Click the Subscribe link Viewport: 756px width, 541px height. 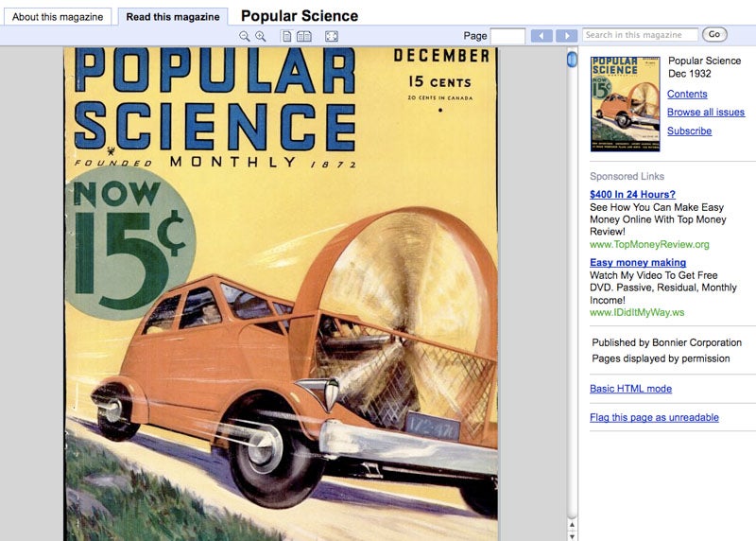tap(690, 131)
